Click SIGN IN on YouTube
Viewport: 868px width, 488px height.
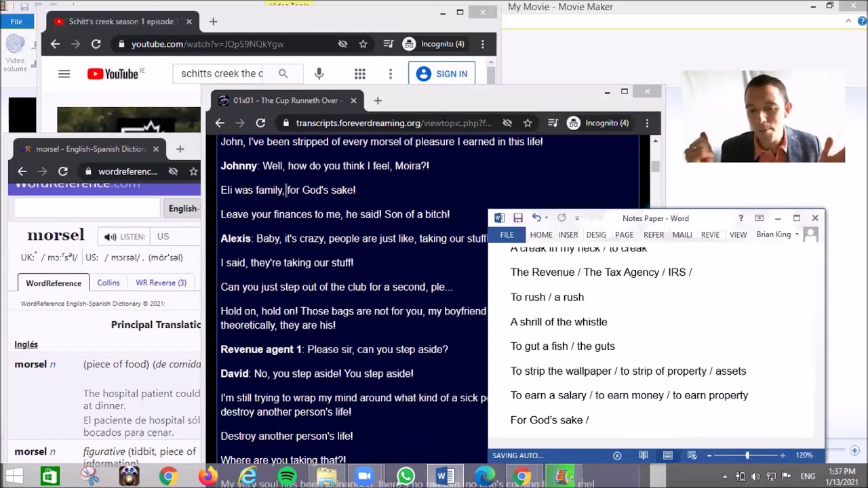[x=442, y=74]
